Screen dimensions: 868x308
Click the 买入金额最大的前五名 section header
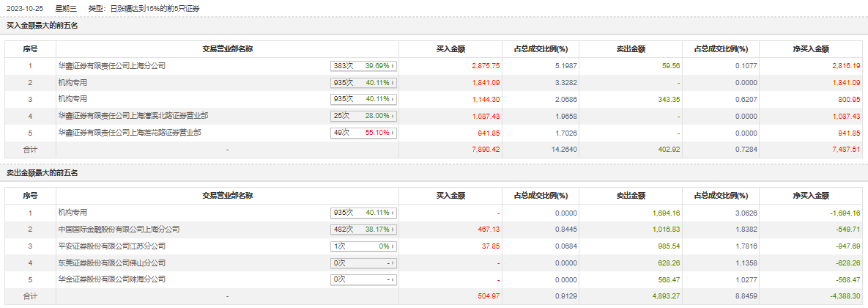[42, 26]
